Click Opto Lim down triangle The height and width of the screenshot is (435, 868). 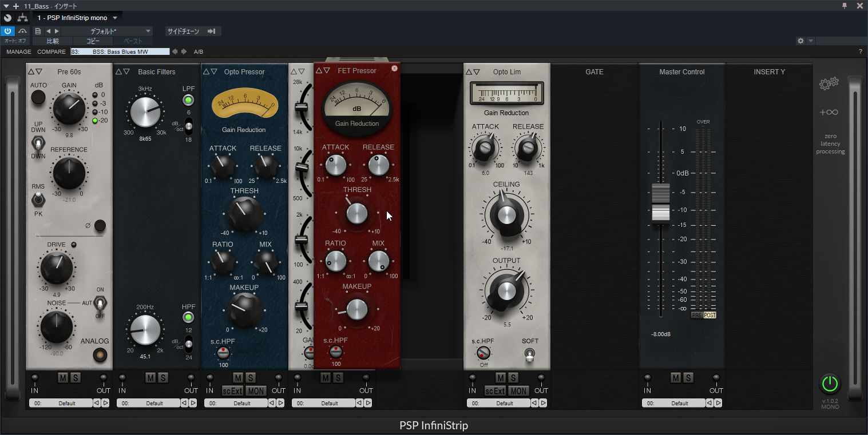pyautogui.click(x=476, y=71)
